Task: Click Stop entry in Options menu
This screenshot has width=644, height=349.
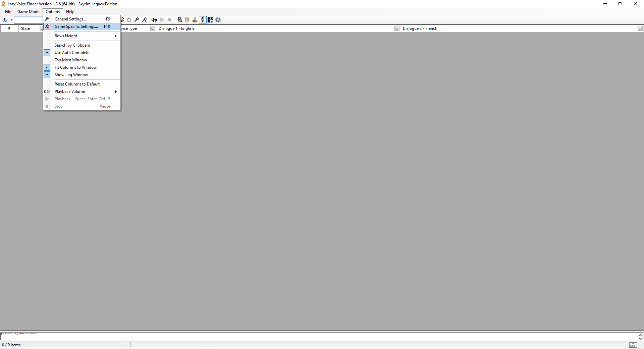Action: point(82,106)
